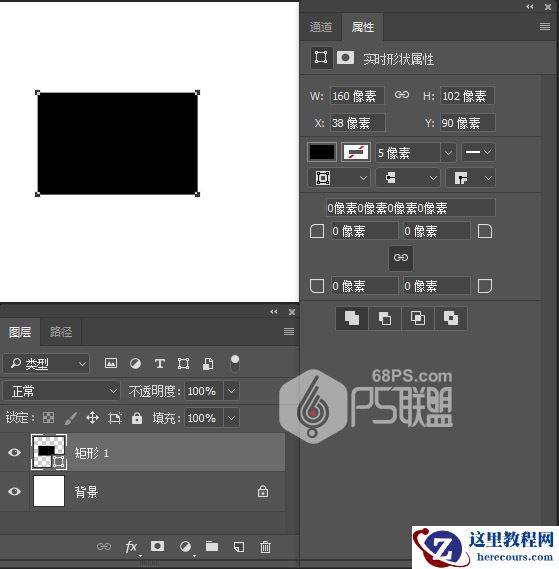This screenshot has height=569, width=559.
Task: Select subtract front shape icon
Action: click(x=385, y=318)
